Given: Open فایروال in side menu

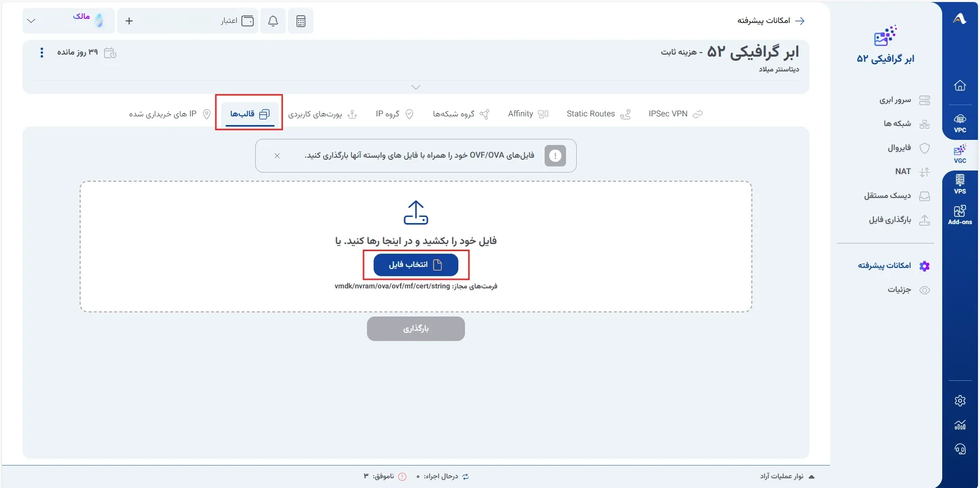Looking at the screenshot, I should [909, 148].
